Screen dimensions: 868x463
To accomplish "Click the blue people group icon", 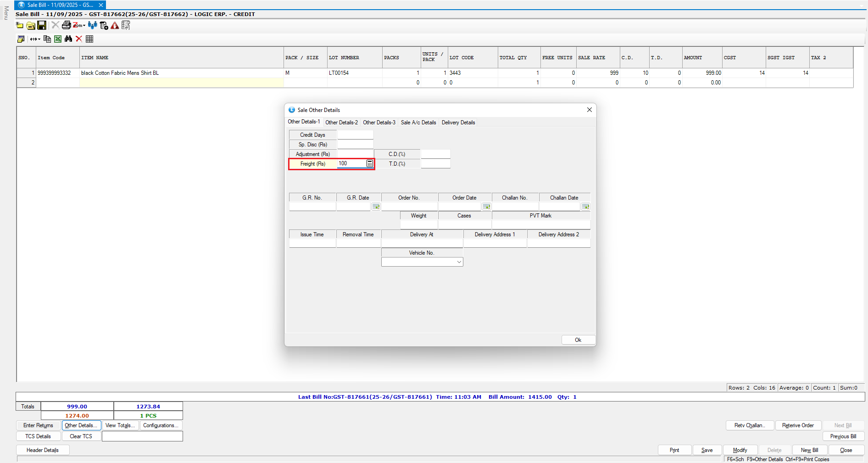I will click(x=93, y=25).
